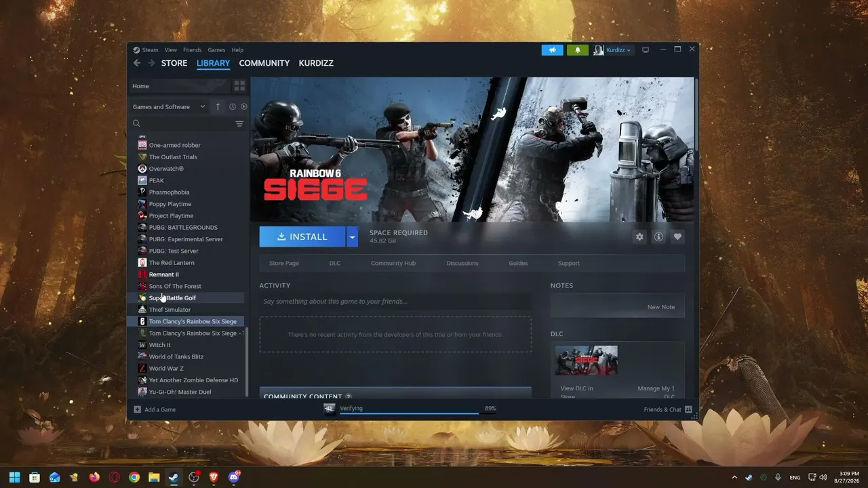The width and height of the screenshot is (868, 488).
Task: Create a New Note
Action: pos(661,307)
